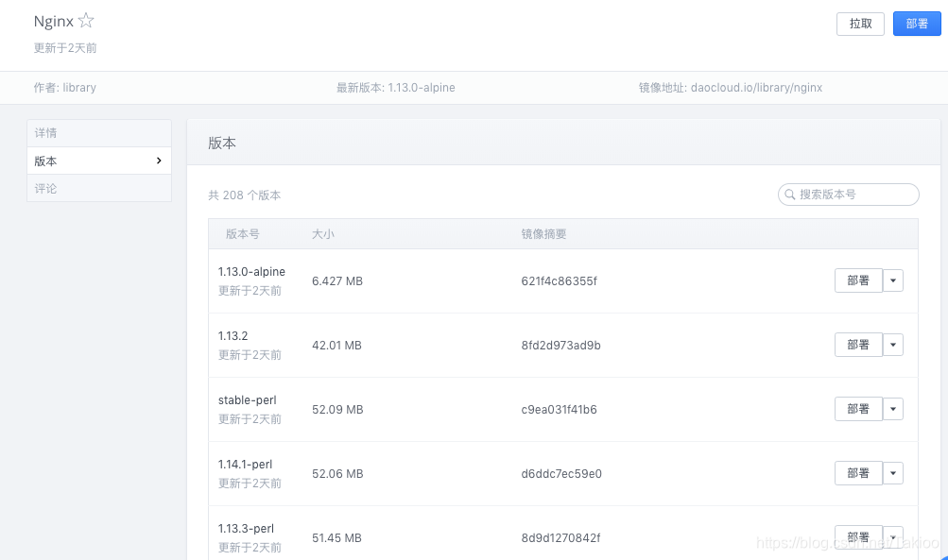The image size is (948, 560).
Task: Click size value 52.06 MB
Action: click(337, 474)
